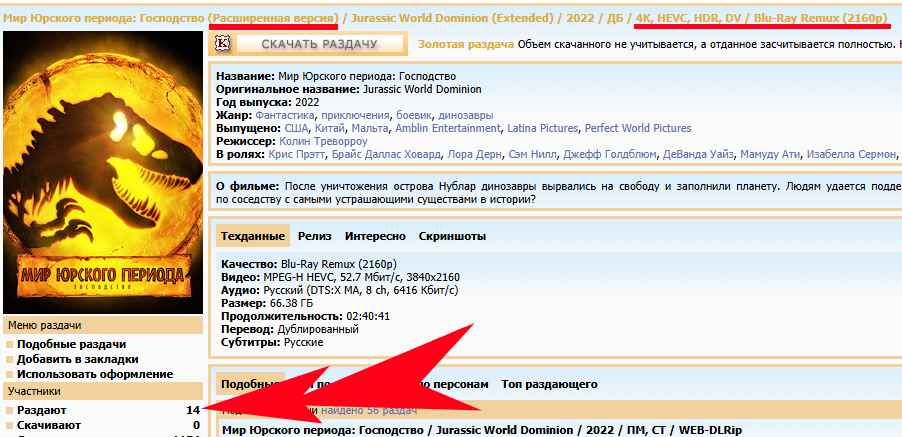Click the red K icon beside download button

[x=224, y=43]
